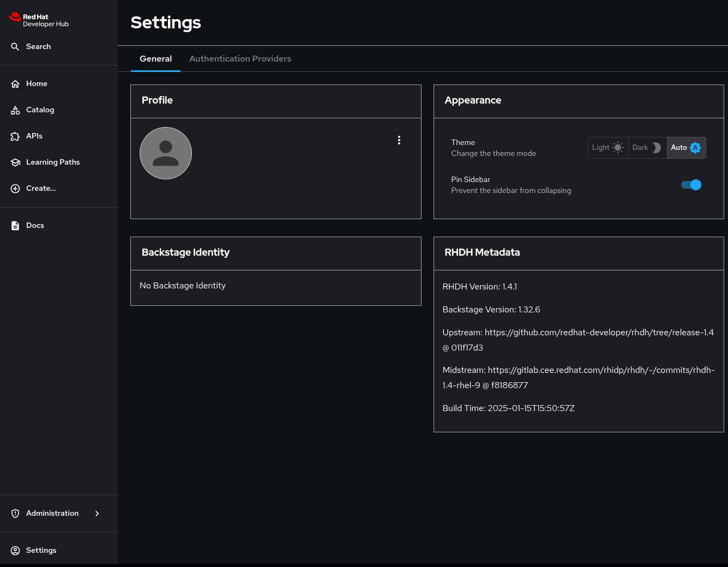This screenshot has height=567, width=728.
Task: Click the profile avatar image
Action: [166, 153]
